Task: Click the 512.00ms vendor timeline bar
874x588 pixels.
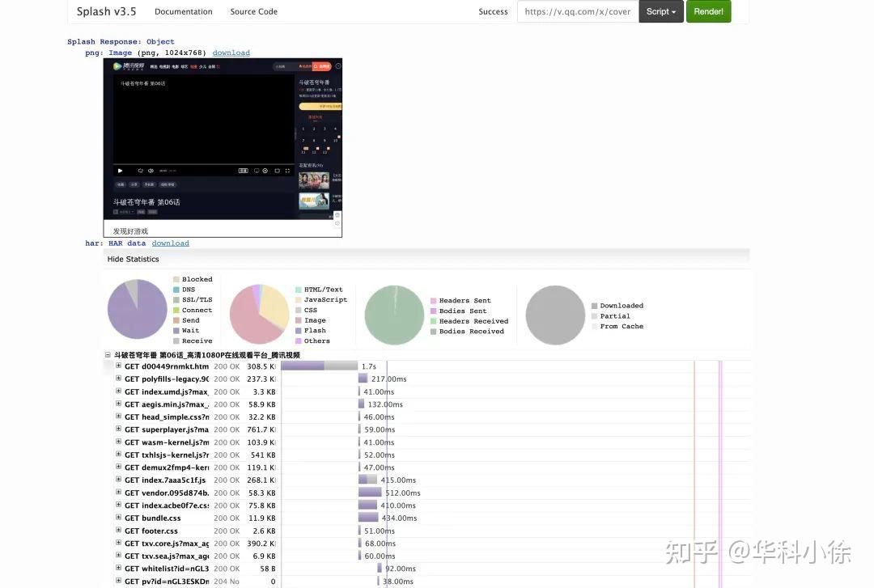Action: [x=370, y=492]
